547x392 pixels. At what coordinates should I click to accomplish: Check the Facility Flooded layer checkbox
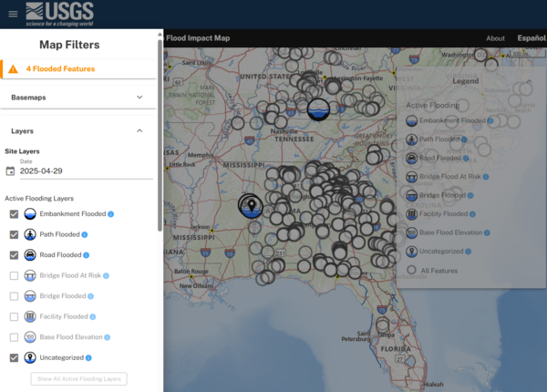14,316
